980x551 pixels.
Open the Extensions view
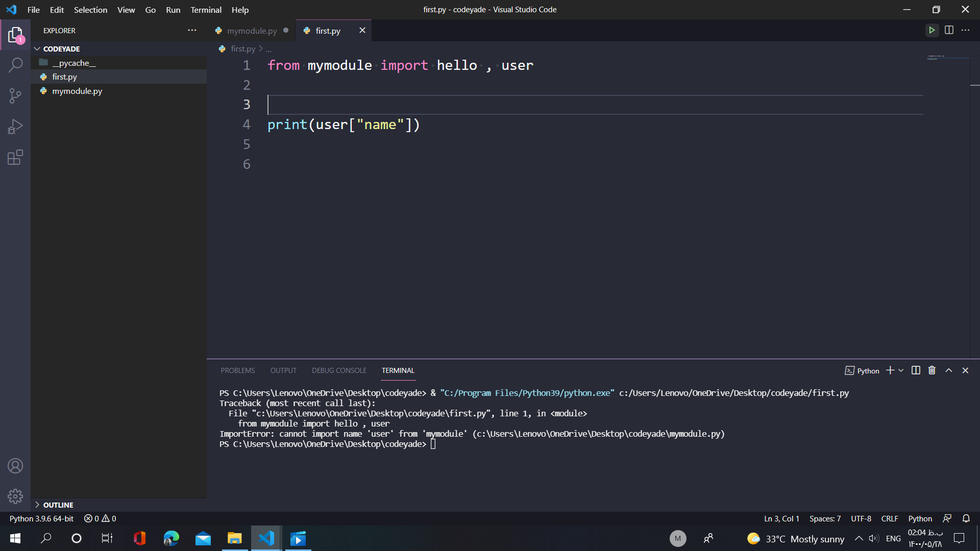tap(15, 157)
